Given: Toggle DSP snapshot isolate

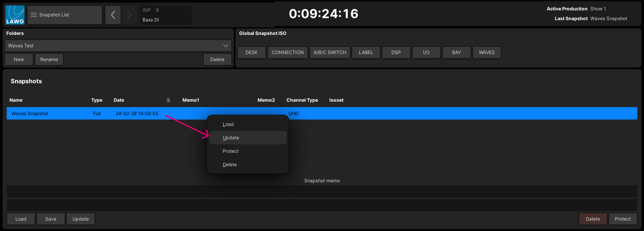Looking at the screenshot, I should [396, 52].
